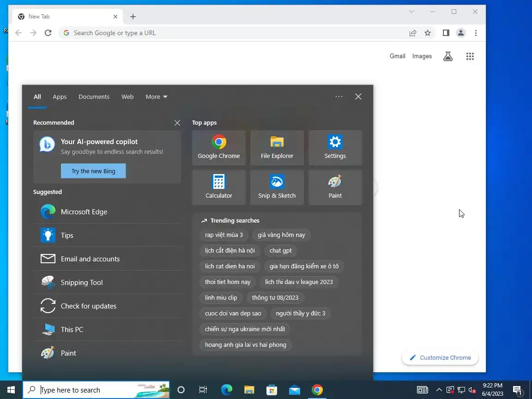Open Mail app from taskbar
The image size is (532, 399).
click(295, 390)
